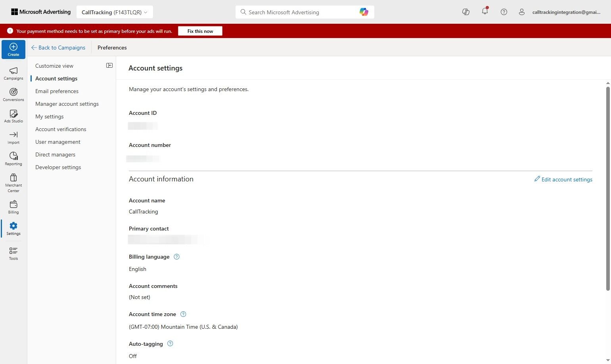Click the scrollbar down arrow
This screenshot has width=611, height=364.
(608, 360)
